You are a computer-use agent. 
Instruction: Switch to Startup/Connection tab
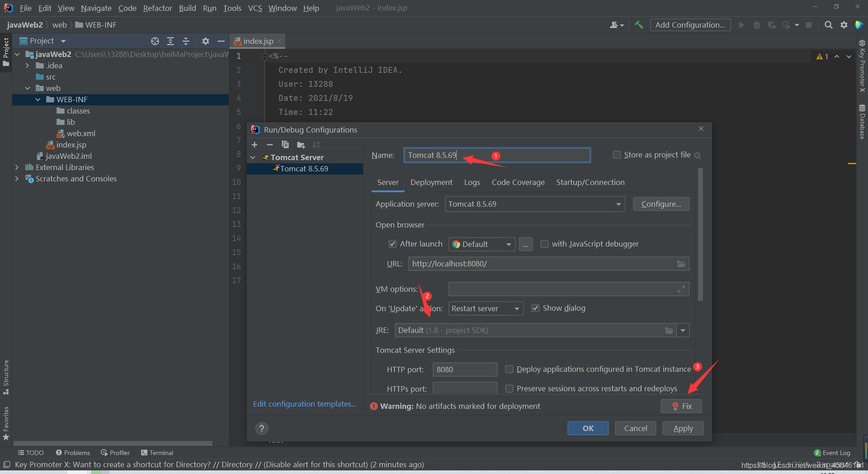(x=590, y=182)
